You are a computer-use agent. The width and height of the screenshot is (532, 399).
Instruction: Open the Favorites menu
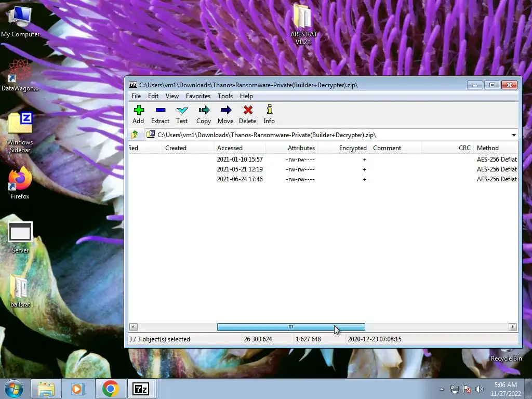(198, 96)
